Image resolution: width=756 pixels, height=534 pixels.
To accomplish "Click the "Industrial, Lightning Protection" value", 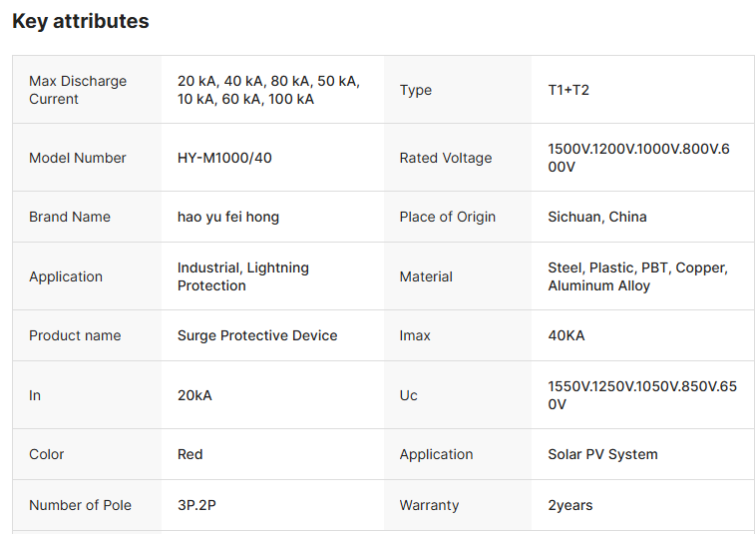I will [243, 276].
